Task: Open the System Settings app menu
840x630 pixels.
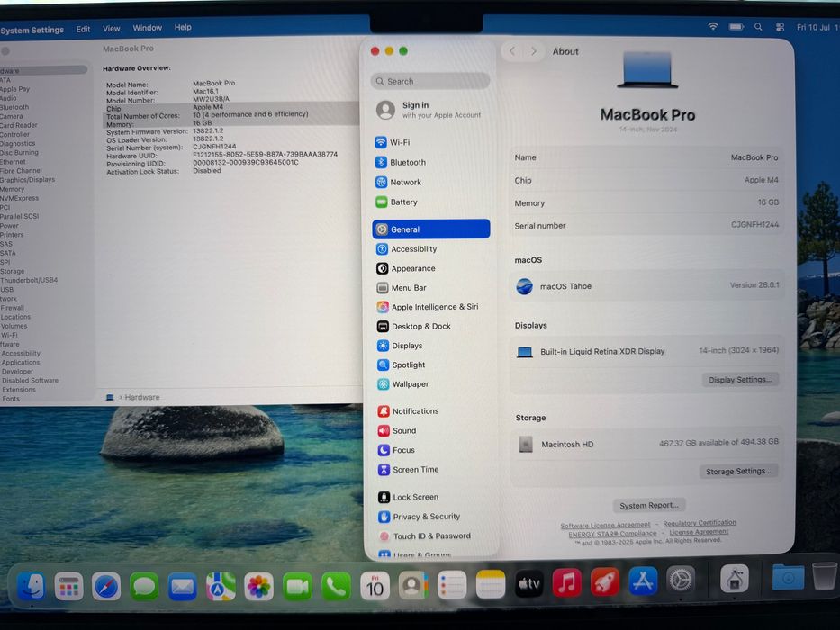Action: point(32,30)
